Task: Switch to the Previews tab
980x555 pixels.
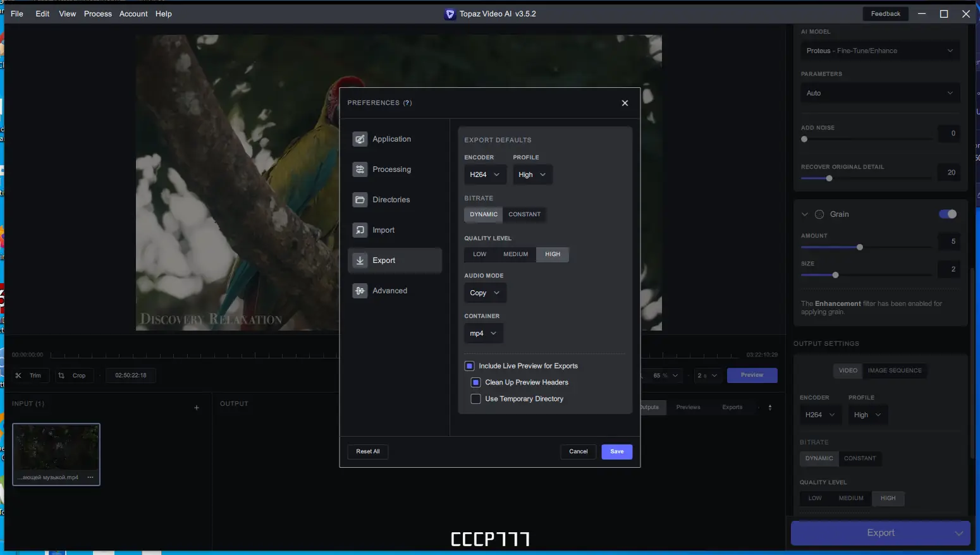Action: tap(689, 408)
